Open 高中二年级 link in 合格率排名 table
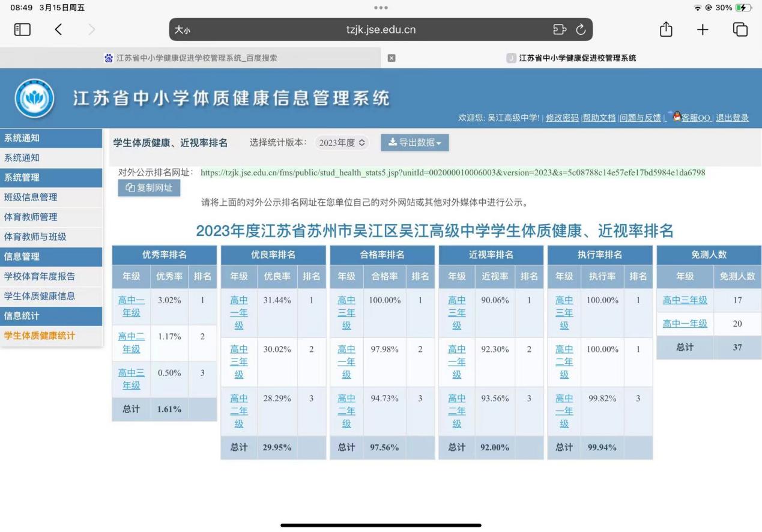This screenshot has width=762, height=532. pos(346,411)
